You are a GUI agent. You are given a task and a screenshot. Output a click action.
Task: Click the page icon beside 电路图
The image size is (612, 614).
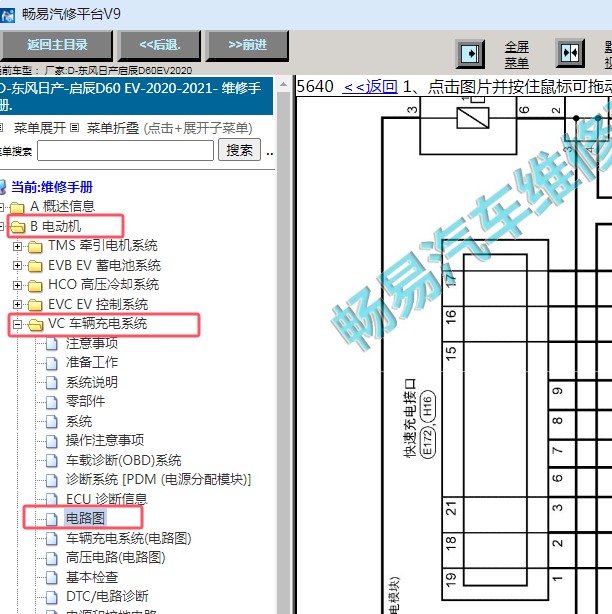point(52,519)
